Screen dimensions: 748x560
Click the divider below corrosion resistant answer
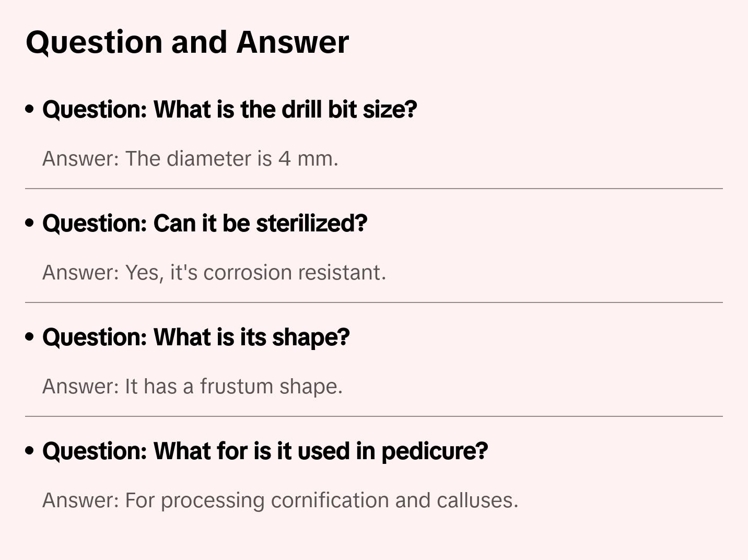click(374, 302)
